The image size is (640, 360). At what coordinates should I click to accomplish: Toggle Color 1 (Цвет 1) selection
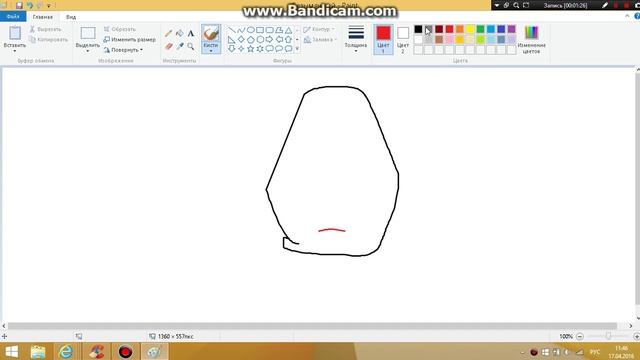coord(383,39)
